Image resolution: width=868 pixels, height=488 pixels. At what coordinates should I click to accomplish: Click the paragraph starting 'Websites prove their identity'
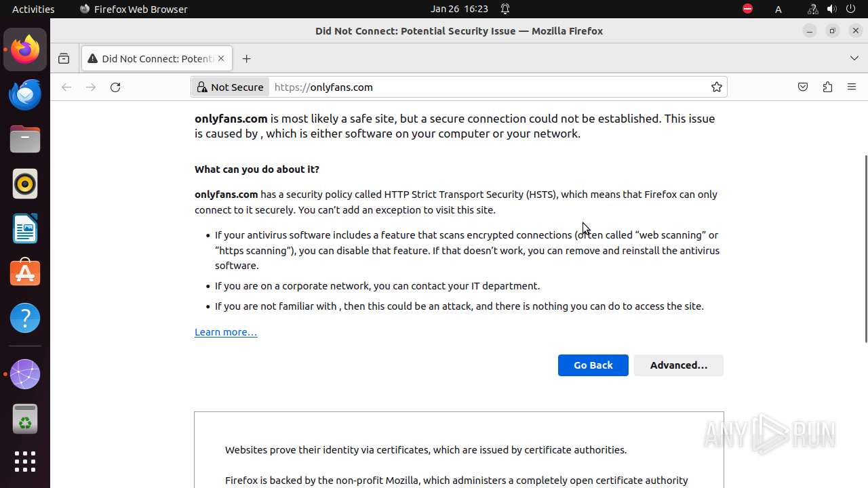(426, 449)
